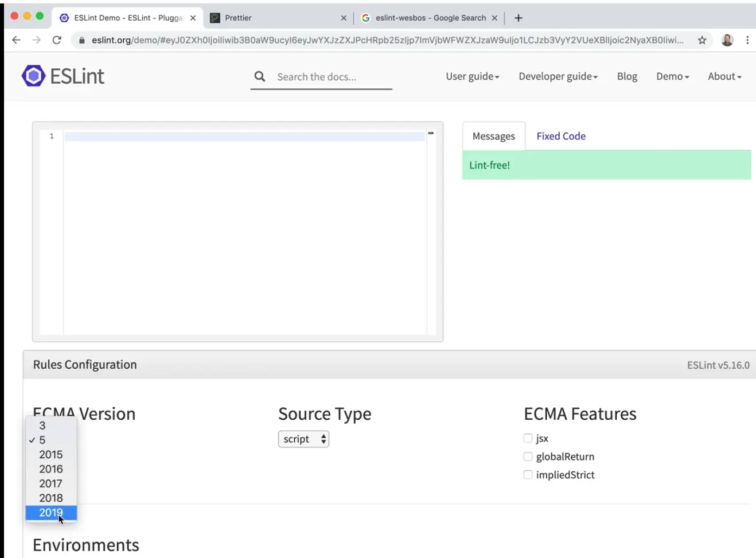The width and height of the screenshot is (756, 558).
Task: Click the ESLint logo icon
Action: click(x=33, y=76)
